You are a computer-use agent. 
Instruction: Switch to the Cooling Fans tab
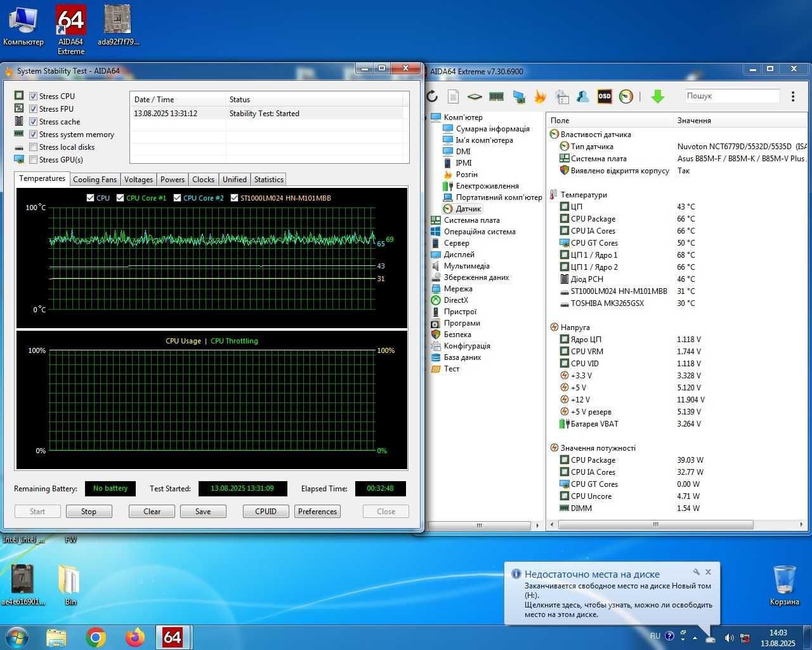95,180
